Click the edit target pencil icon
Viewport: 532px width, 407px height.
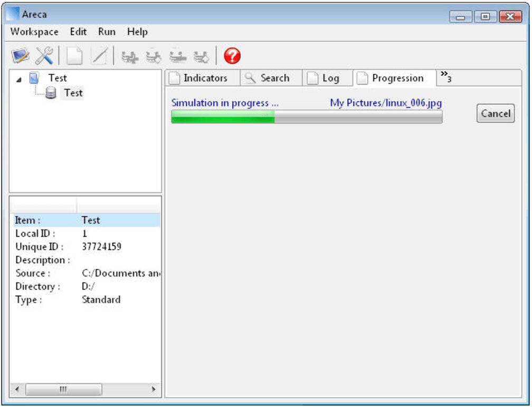click(100, 55)
